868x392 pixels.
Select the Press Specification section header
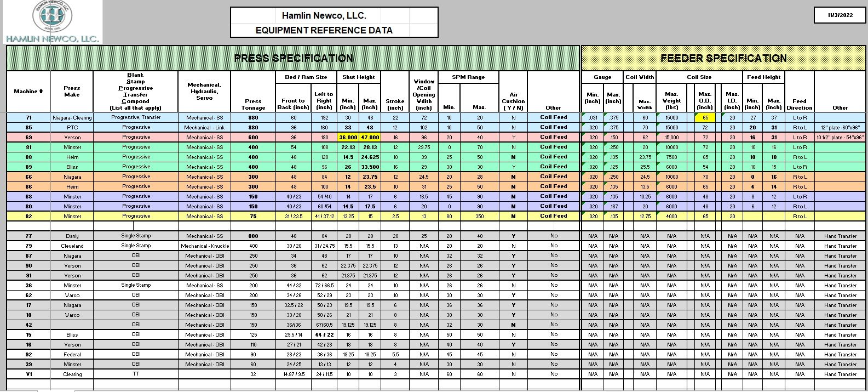click(x=293, y=58)
